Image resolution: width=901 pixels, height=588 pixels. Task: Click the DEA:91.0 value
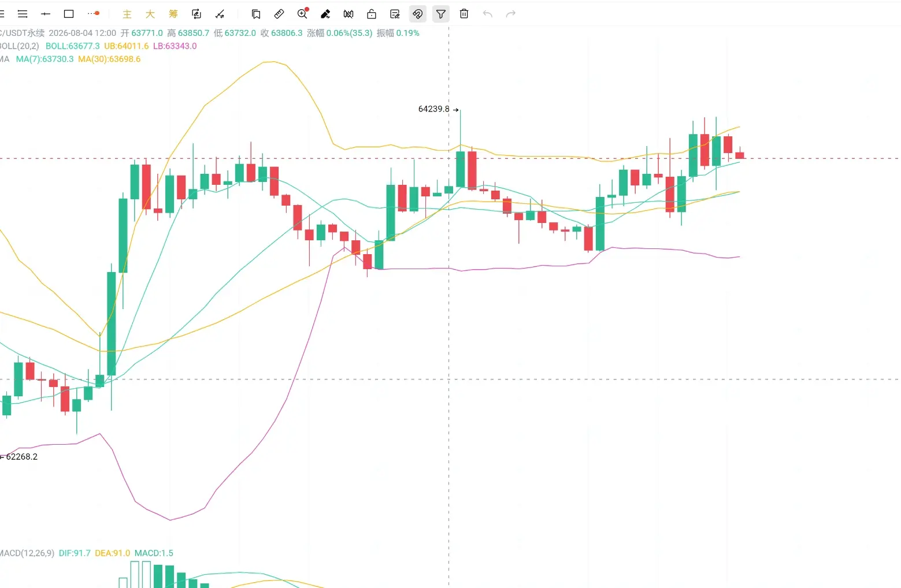[x=112, y=553]
